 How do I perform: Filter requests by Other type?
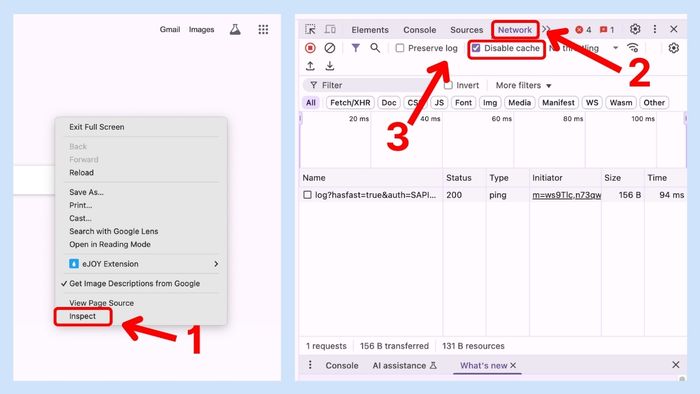pyautogui.click(x=654, y=103)
